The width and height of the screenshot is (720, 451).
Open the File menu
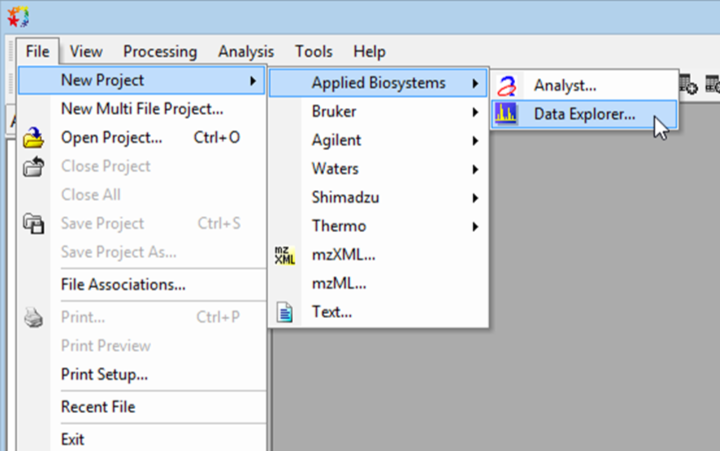[x=38, y=51]
